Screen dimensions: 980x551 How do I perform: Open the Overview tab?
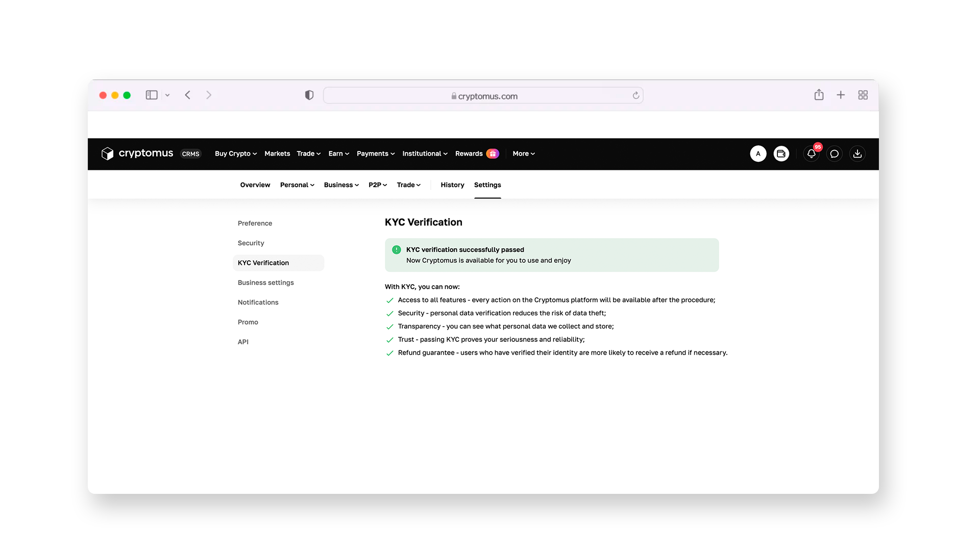point(255,185)
